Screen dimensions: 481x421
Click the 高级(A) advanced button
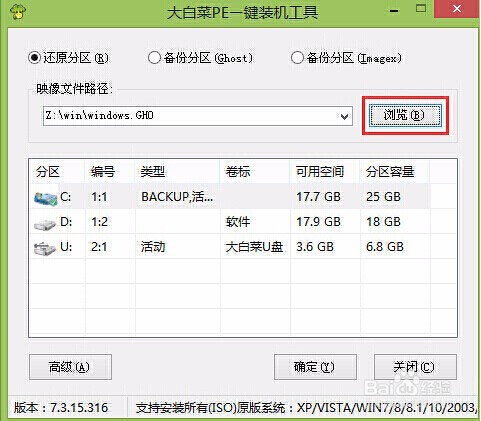tap(70, 367)
